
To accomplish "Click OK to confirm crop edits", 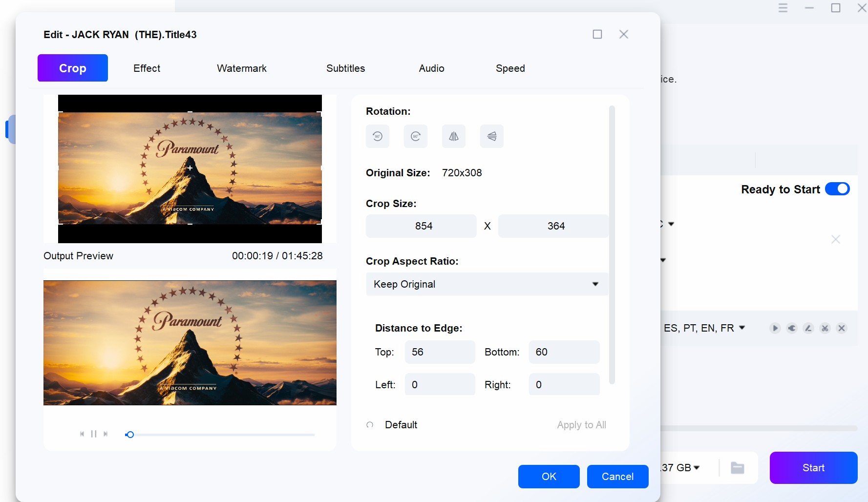I will click(x=549, y=477).
